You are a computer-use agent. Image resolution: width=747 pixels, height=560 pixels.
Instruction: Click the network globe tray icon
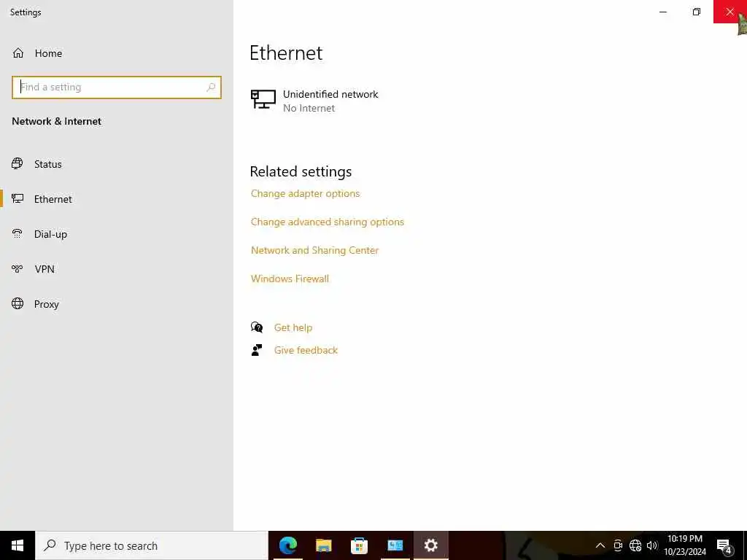[635, 545]
